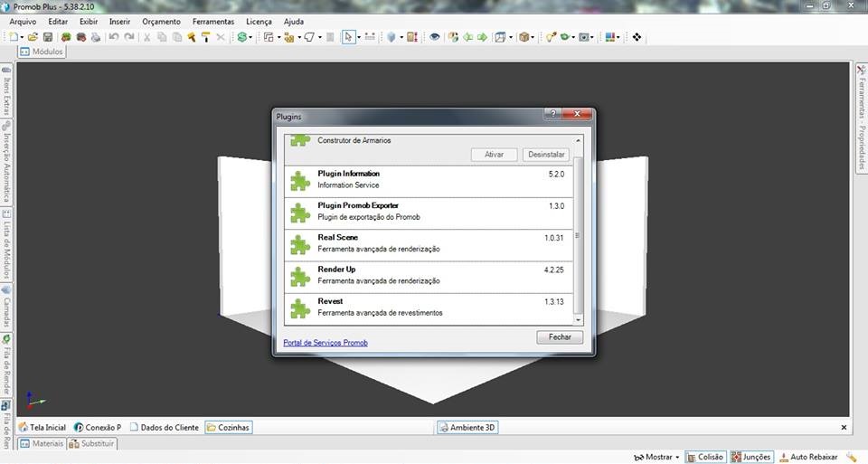Switch to the Tela Inicial tab
Viewport: 868px width, 464px height.
[42, 428]
